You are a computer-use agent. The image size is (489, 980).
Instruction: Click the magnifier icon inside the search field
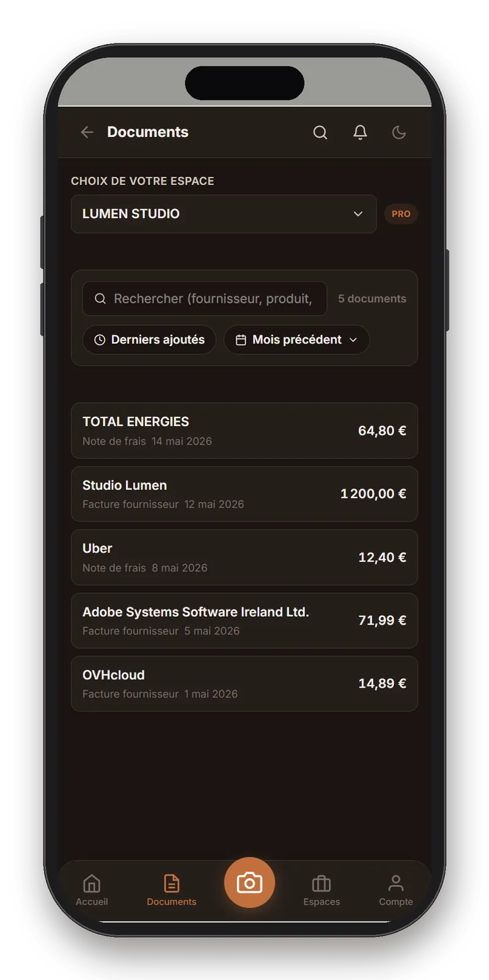100,298
